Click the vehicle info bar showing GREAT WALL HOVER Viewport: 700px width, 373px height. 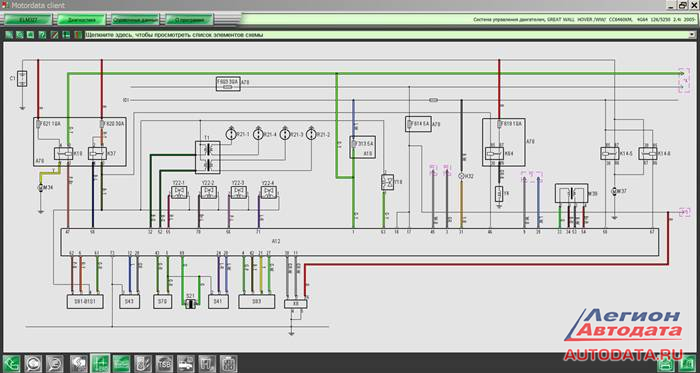(470, 20)
